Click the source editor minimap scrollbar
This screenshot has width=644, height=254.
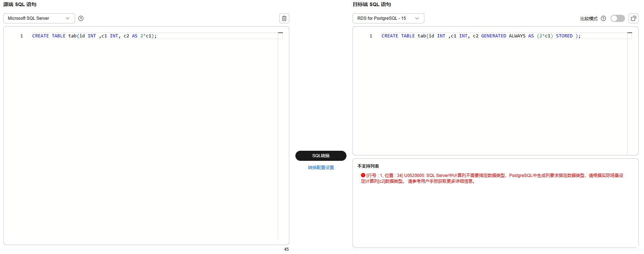coord(280,135)
